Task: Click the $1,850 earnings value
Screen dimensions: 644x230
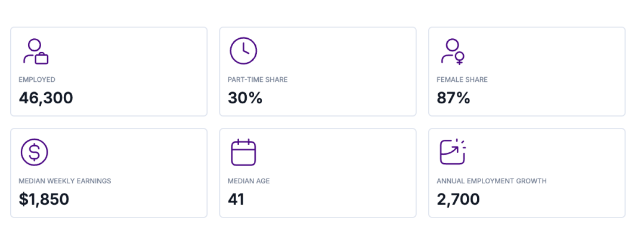Action: tap(44, 199)
